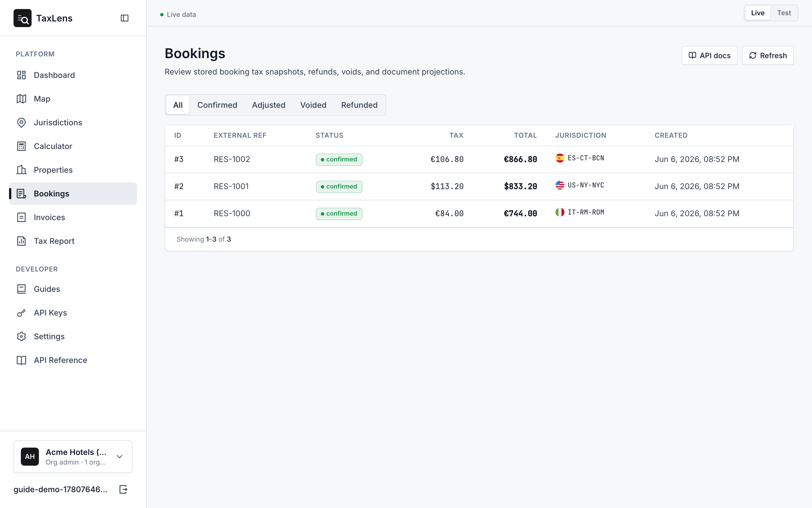Open Dashboard from the sidebar
The height and width of the screenshot is (508, 812).
pyautogui.click(x=73, y=75)
